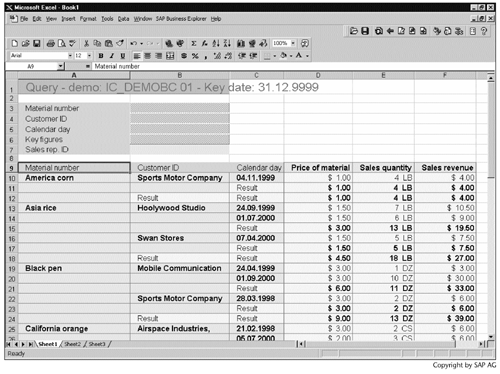Toggle Bold formatting
This screenshot has width=500, height=374.
point(101,56)
